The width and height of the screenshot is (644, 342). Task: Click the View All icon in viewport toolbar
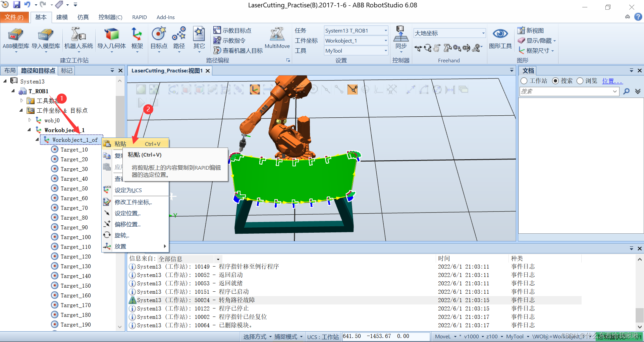click(x=141, y=89)
